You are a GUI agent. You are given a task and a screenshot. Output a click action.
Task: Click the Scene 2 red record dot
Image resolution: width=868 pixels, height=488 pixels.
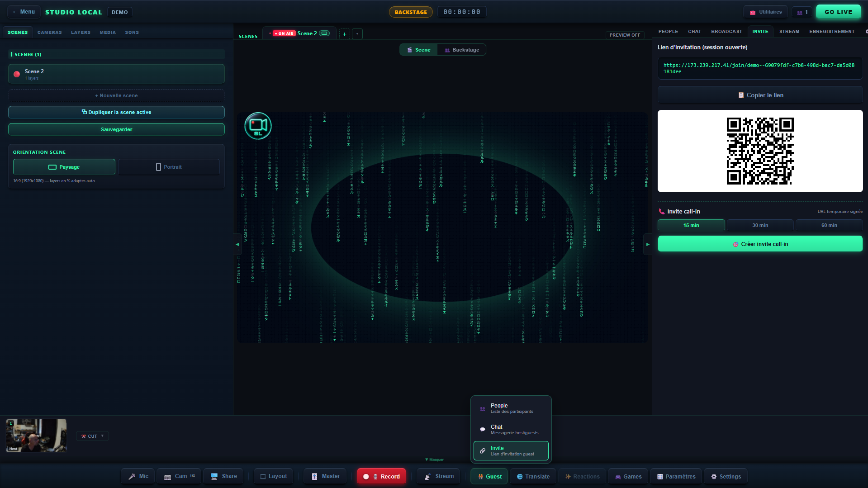point(17,74)
